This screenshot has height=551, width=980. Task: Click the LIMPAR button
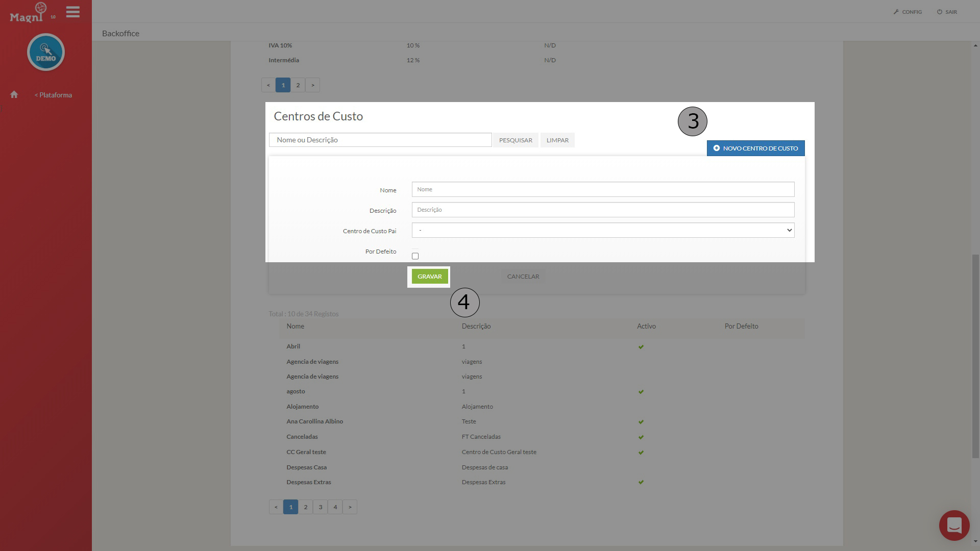(x=557, y=140)
